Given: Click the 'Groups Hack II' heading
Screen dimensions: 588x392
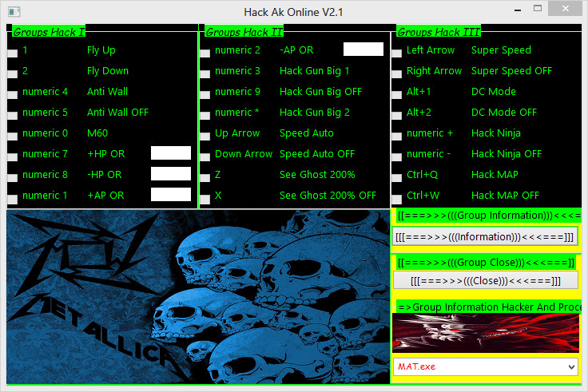Looking at the screenshot, I should point(244,32).
